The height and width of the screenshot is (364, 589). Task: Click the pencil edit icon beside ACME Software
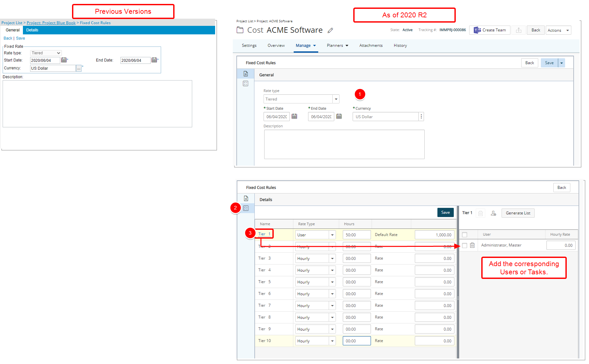coord(330,30)
